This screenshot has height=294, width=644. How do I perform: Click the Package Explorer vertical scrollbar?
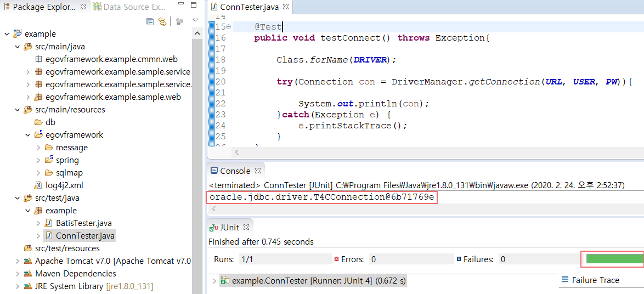point(197,166)
